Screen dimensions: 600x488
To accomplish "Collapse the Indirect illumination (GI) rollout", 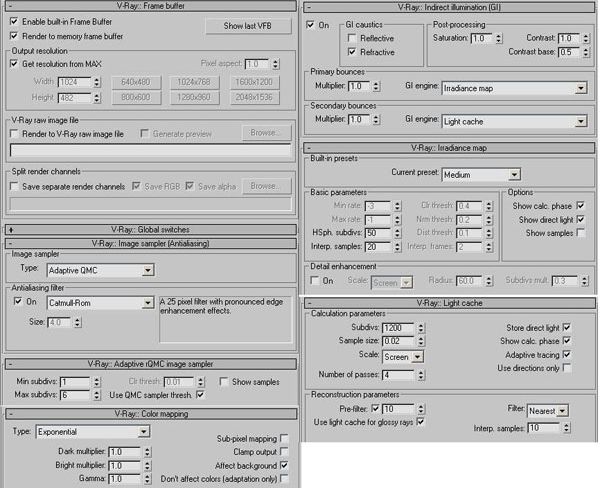I will tap(449, 7).
